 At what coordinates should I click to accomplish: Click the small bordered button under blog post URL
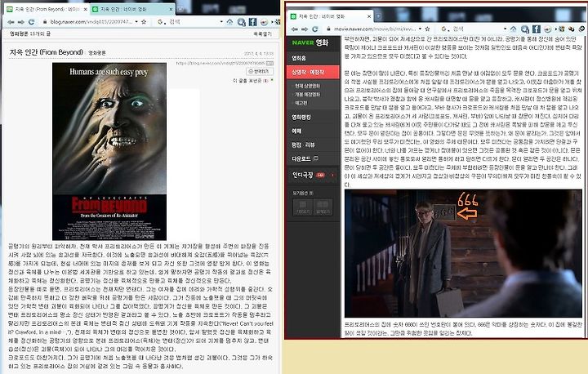tap(260, 71)
